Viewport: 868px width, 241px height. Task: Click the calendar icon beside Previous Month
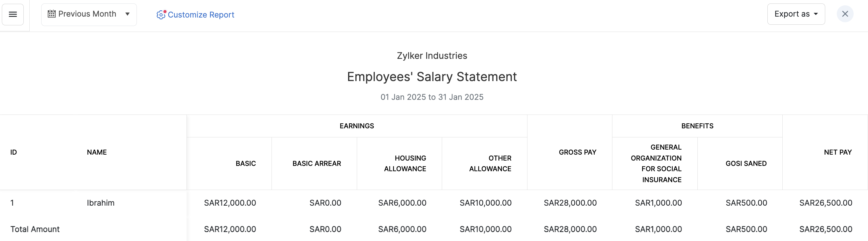pyautogui.click(x=52, y=14)
